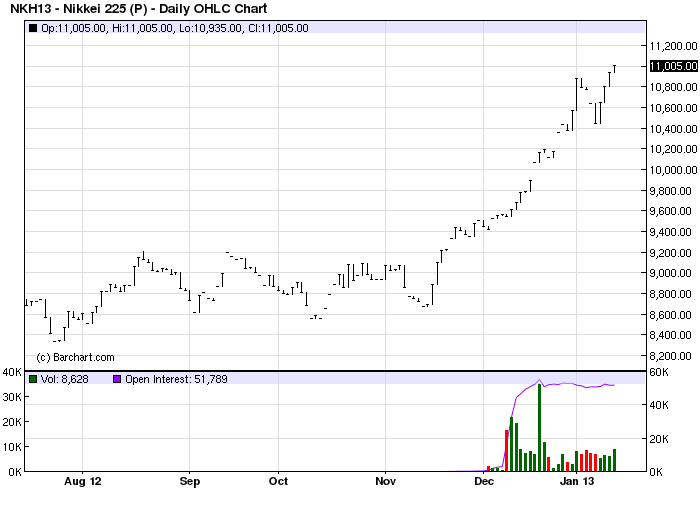This screenshot has width=700, height=512.
Task: Click the 10,600.00 price axis label
Action: [x=673, y=108]
